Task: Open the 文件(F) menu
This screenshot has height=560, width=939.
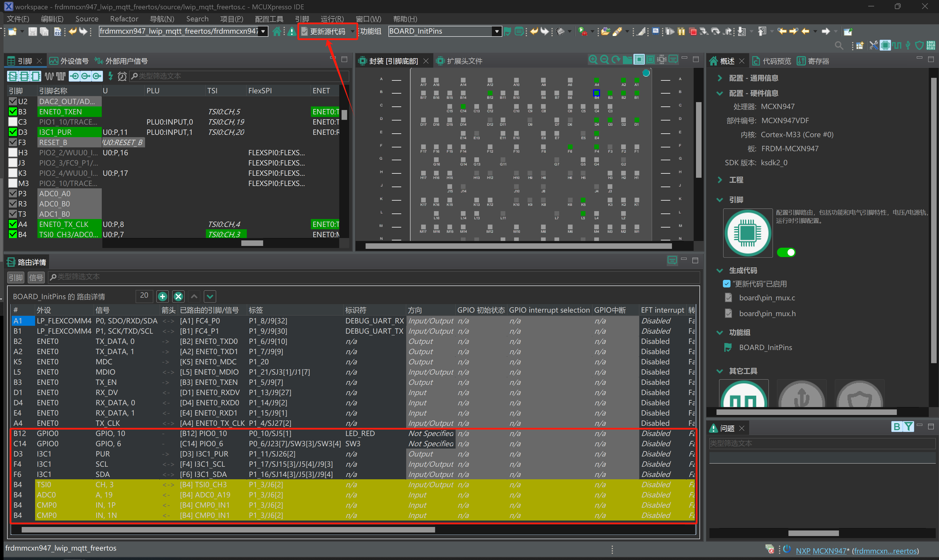Action: click(x=18, y=19)
